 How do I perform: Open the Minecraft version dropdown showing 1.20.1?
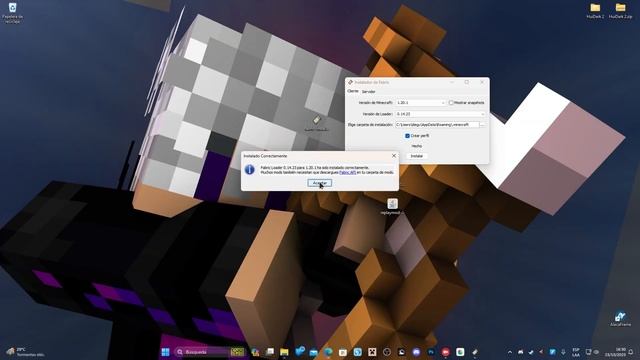[x=420, y=103]
